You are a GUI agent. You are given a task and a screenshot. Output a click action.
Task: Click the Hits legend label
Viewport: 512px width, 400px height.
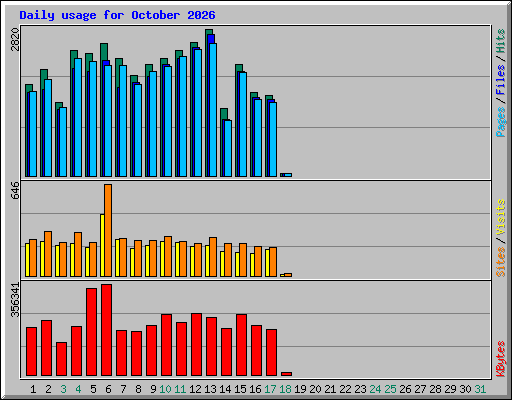[x=501, y=41]
